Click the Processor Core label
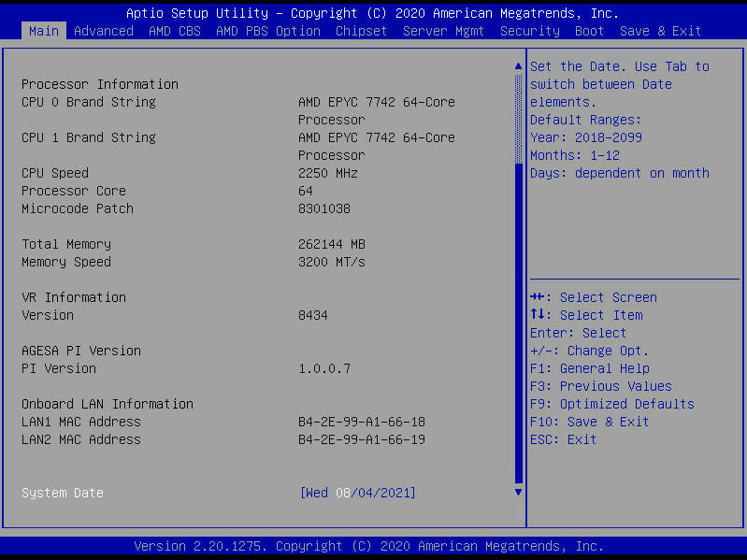The width and height of the screenshot is (747, 560). point(74,191)
